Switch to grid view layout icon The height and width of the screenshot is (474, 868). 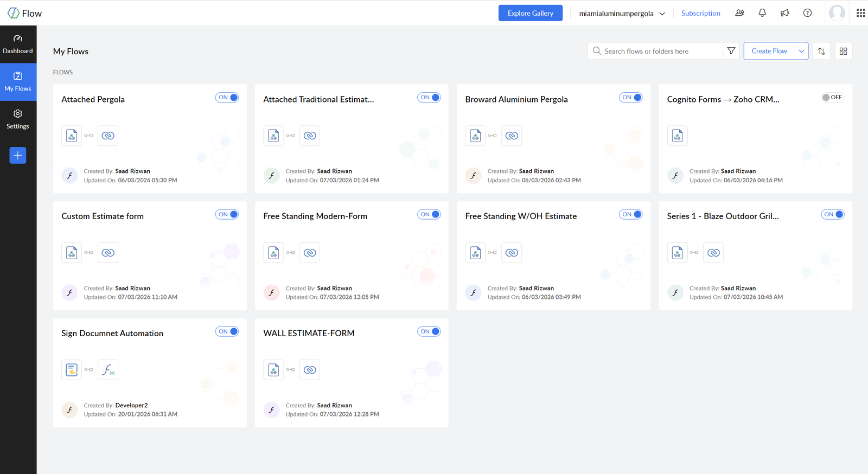click(843, 51)
